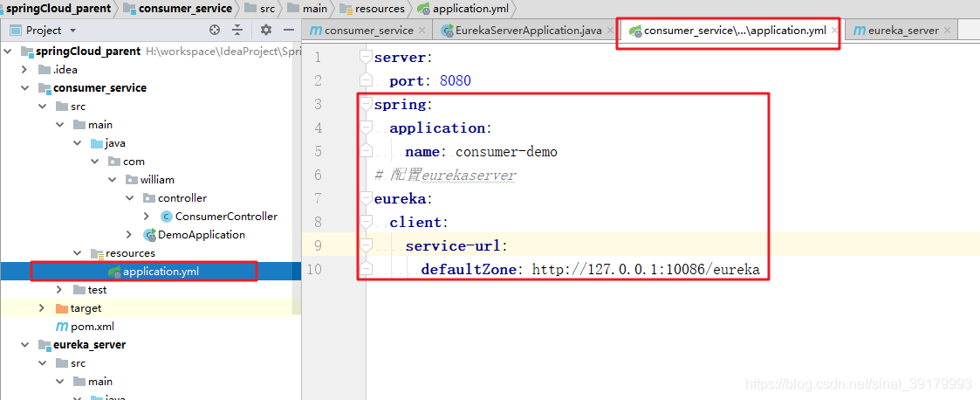This screenshot has width=980, height=400.
Task: Collapse the springCloud_parent root node
Action: 7,52
